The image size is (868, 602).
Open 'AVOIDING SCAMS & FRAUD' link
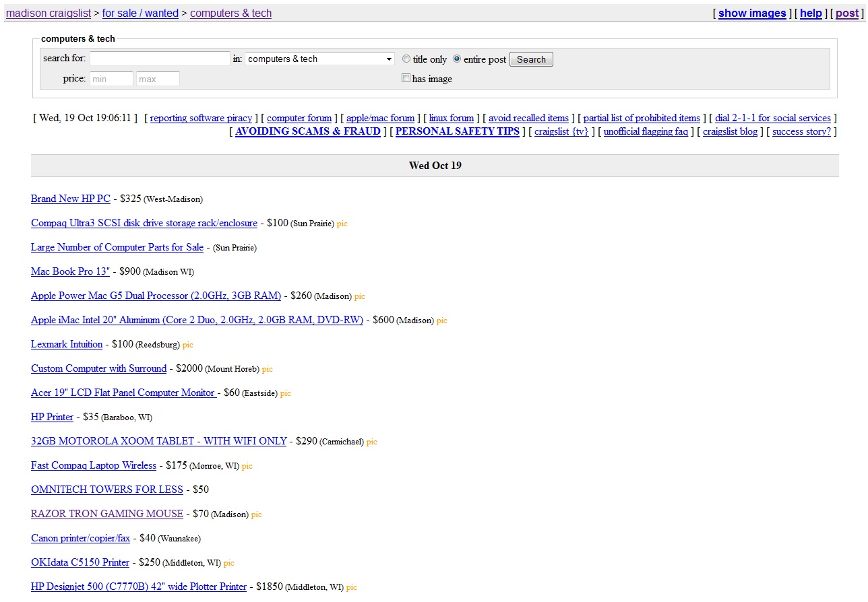pos(308,131)
